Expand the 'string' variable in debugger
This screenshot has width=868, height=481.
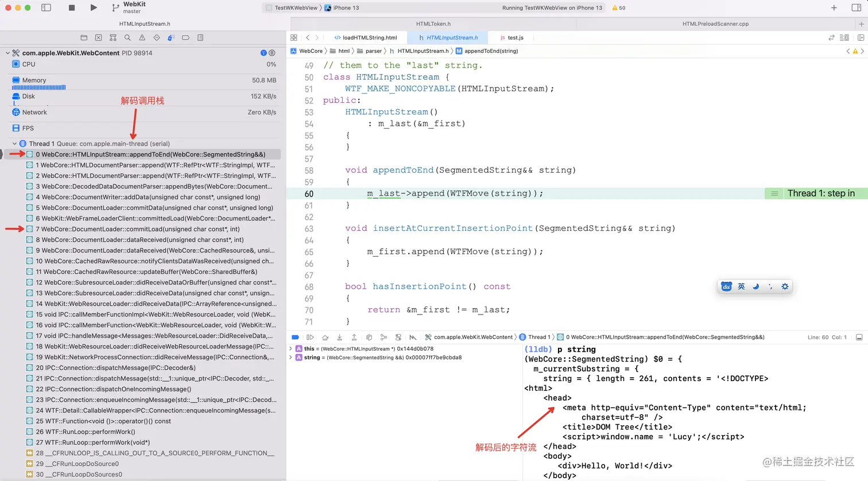point(290,358)
